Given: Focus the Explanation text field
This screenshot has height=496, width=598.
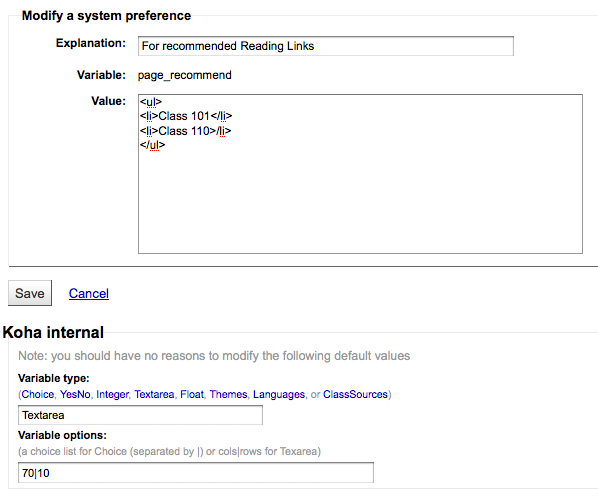Looking at the screenshot, I should 326,46.
